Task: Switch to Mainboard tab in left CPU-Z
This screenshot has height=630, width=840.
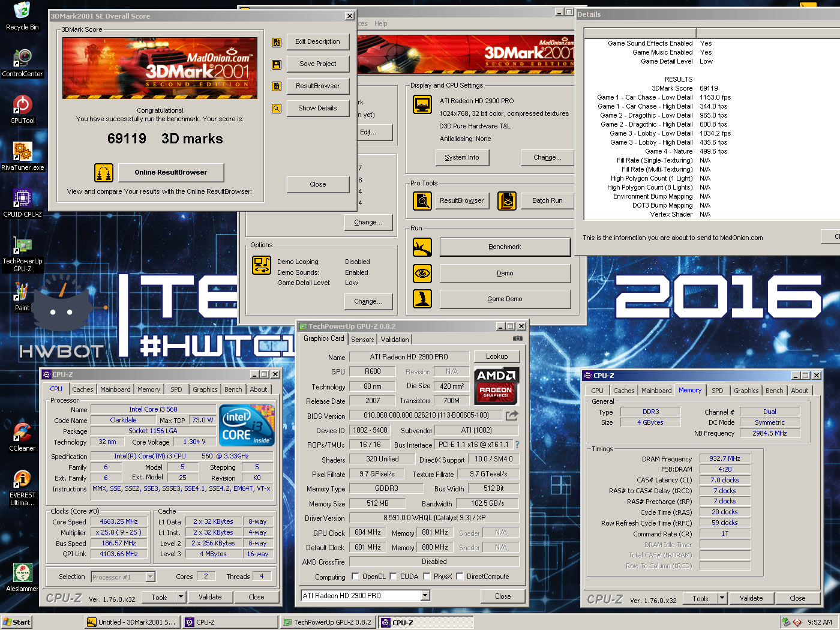Action: click(115, 389)
